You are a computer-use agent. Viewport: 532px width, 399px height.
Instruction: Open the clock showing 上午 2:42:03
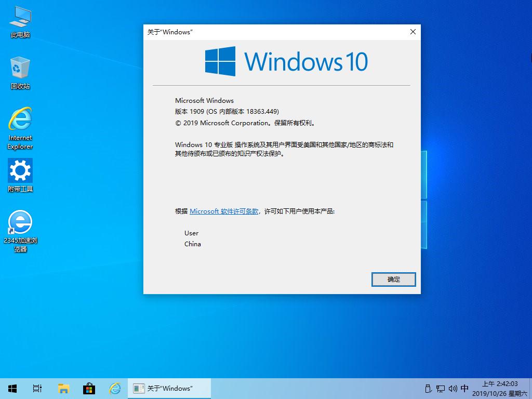click(500, 389)
